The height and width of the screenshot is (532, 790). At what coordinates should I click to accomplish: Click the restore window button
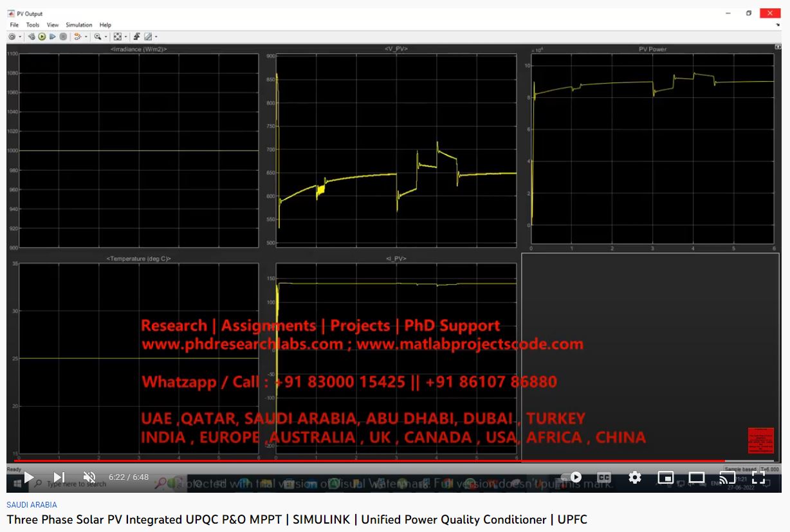749,13
